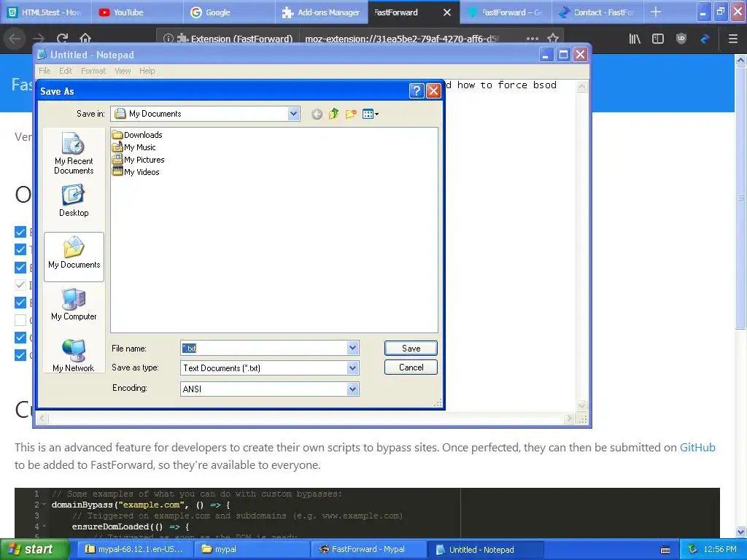This screenshot has height=560, width=747.
Task: Open the browser Library icon
Action: (635, 39)
